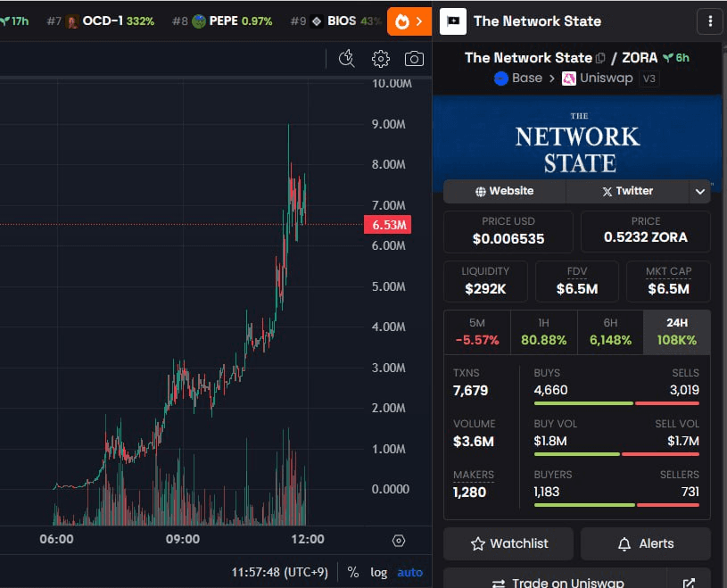Click the PEPE token icon in trending bar

pos(199,21)
